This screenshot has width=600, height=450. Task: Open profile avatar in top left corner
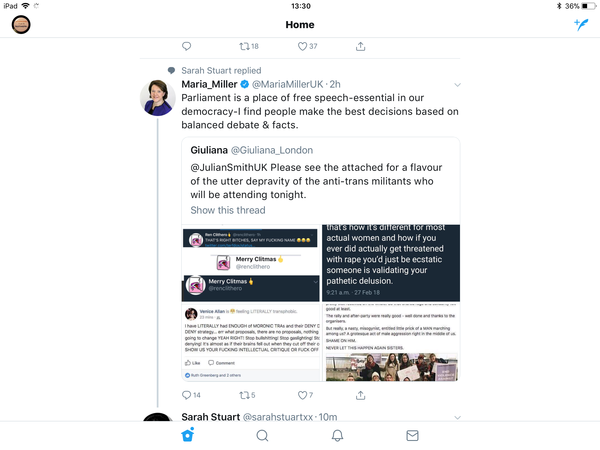21,24
